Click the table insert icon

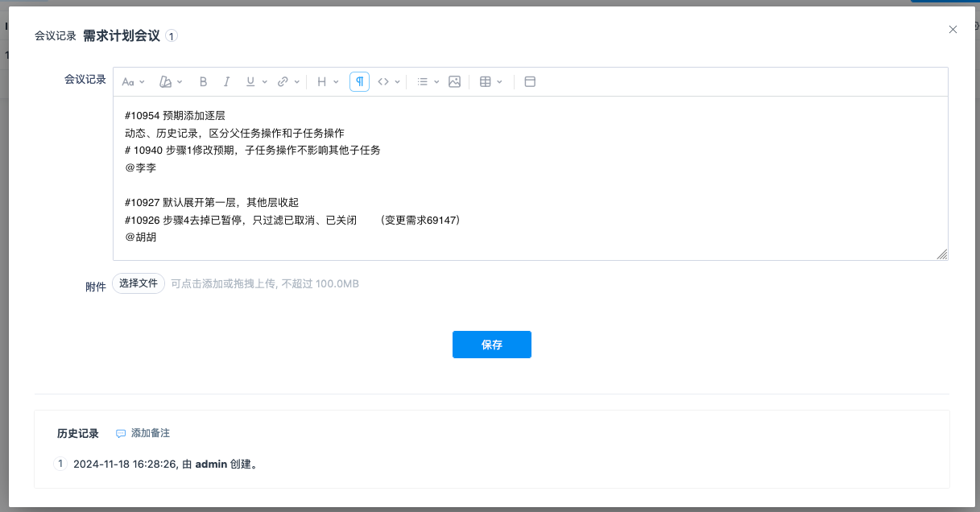click(486, 81)
